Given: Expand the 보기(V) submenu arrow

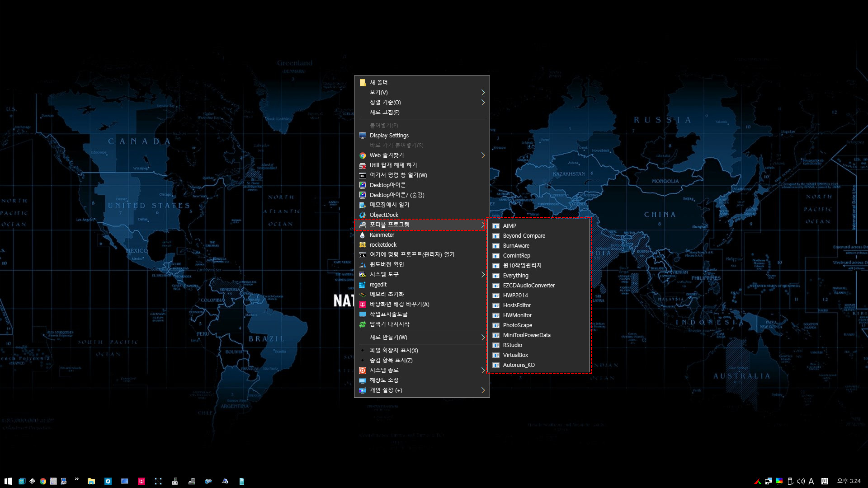Looking at the screenshot, I should pyautogui.click(x=483, y=92).
